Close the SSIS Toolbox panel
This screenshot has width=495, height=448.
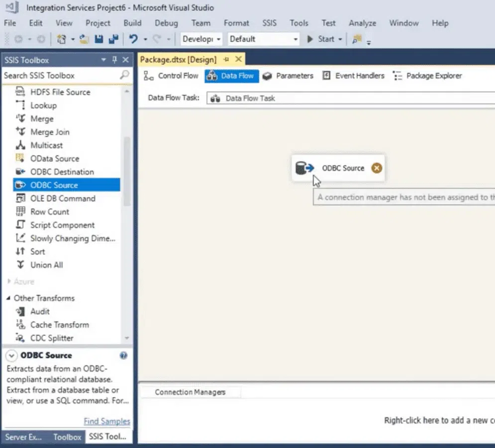[x=125, y=60]
